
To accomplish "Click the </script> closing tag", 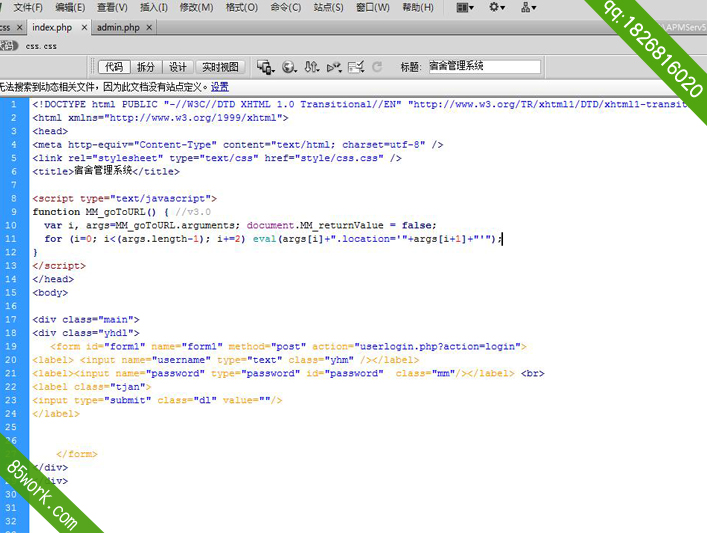I will tap(59, 266).
